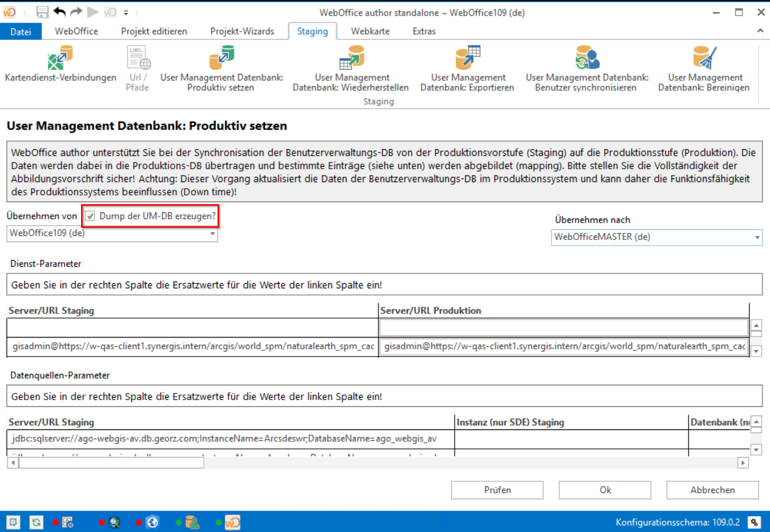
Task: Launch User Management Datenbank: Bereinigen
Action: [x=705, y=67]
